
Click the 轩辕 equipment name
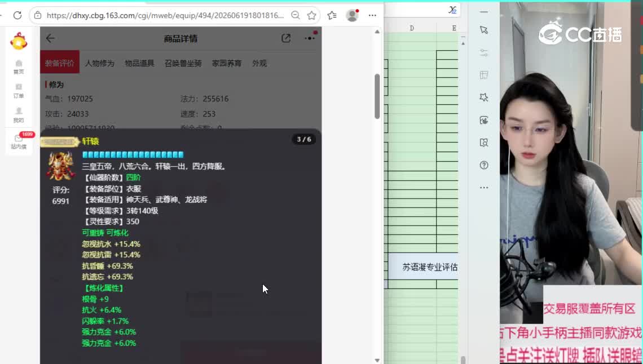pos(91,141)
